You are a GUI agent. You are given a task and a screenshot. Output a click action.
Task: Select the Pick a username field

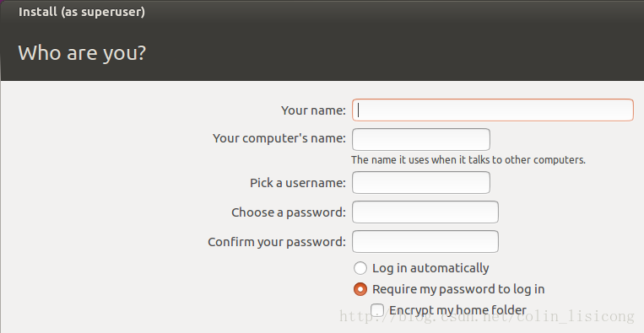tap(421, 182)
